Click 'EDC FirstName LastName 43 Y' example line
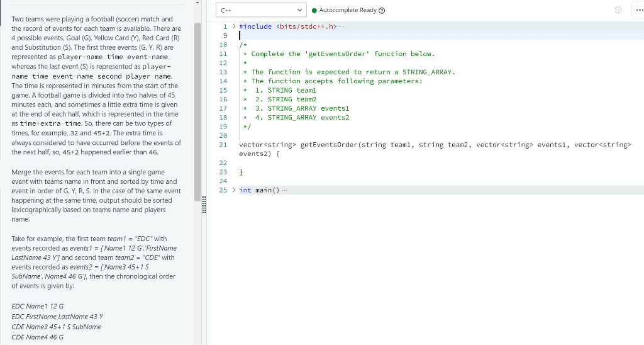 click(x=57, y=317)
